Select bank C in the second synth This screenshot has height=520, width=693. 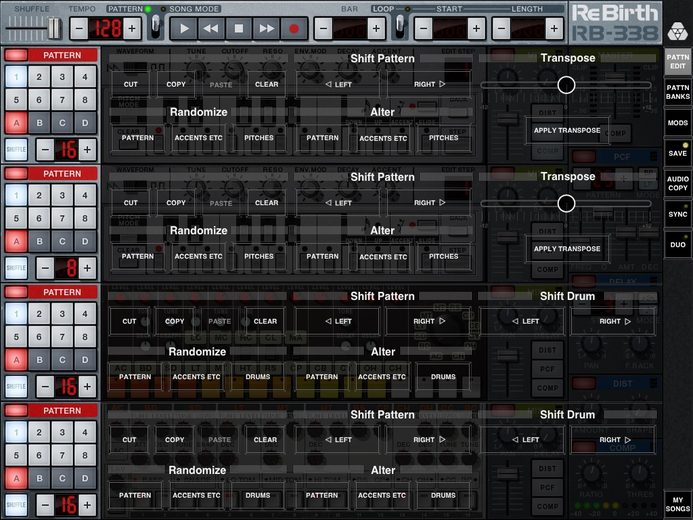pyautogui.click(x=62, y=241)
